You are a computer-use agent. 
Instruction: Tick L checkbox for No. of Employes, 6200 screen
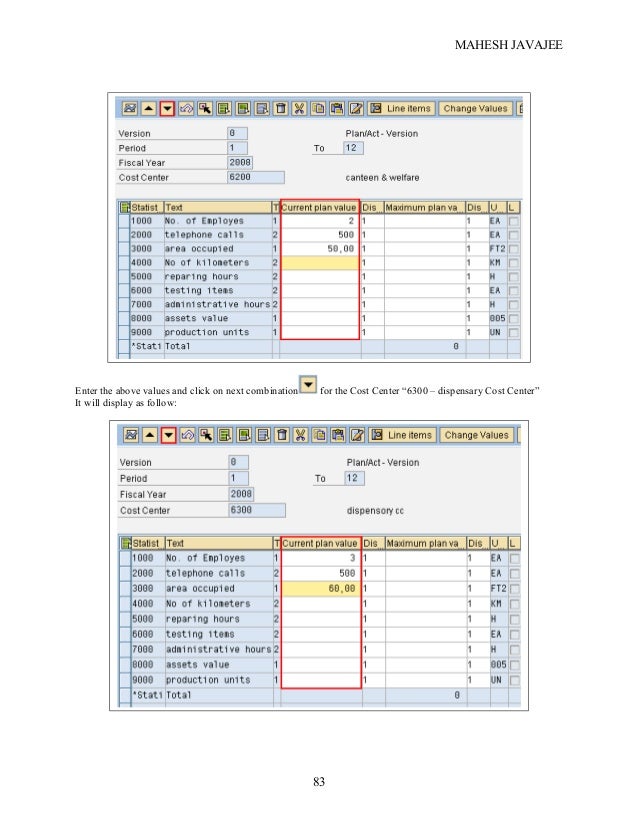514,221
